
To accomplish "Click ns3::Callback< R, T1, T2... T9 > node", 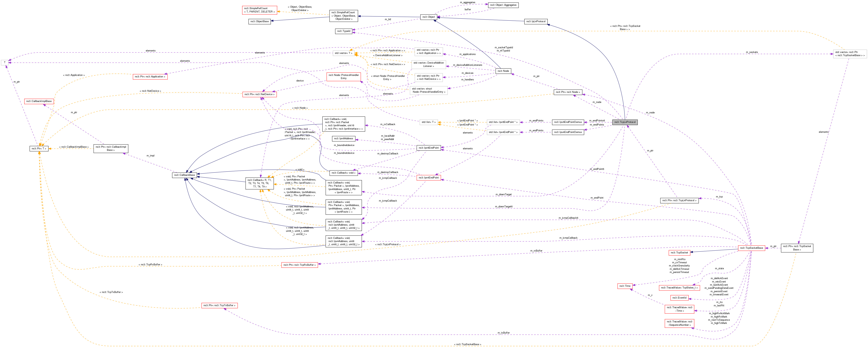I will click(259, 183).
